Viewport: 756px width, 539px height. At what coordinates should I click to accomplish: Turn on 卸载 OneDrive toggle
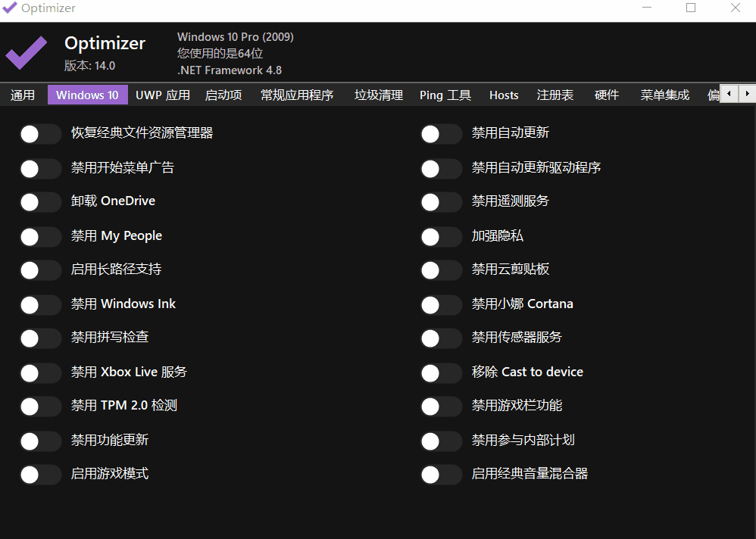40,202
